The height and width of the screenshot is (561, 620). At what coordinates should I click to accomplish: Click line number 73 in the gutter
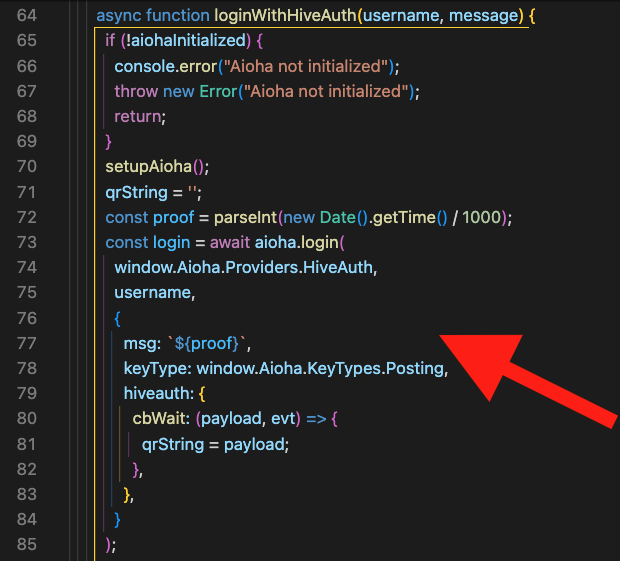27,242
